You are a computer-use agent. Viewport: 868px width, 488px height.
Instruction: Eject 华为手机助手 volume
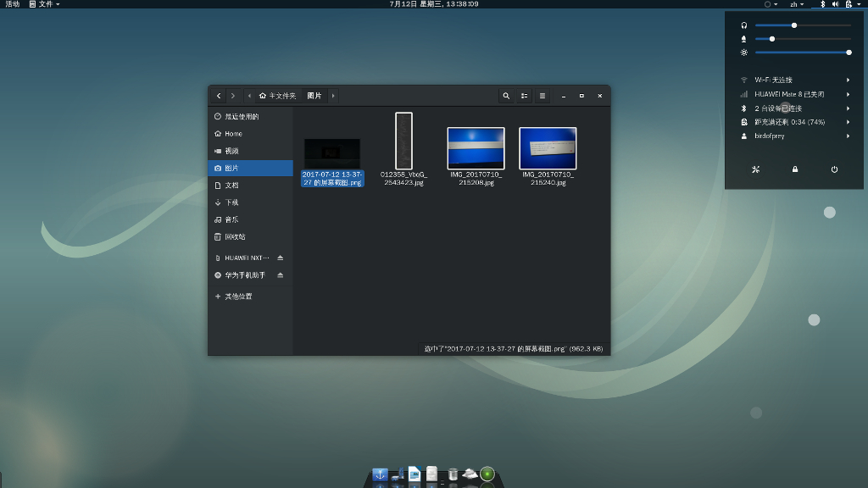coord(280,275)
